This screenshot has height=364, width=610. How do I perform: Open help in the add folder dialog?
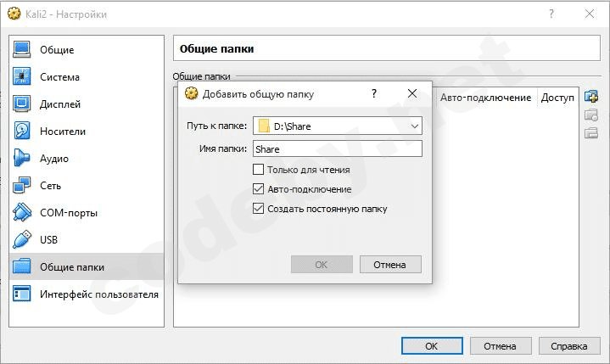point(374,93)
